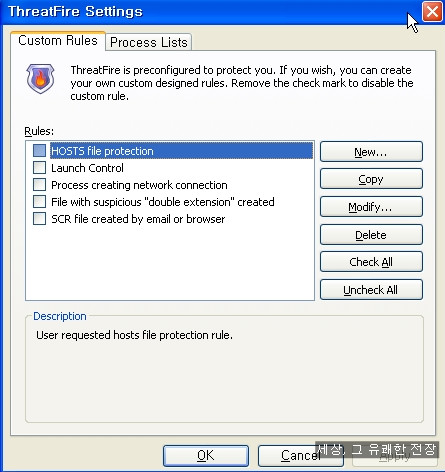The image size is (445, 472).
Task: Delete the selected rule
Action: coord(371,235)
